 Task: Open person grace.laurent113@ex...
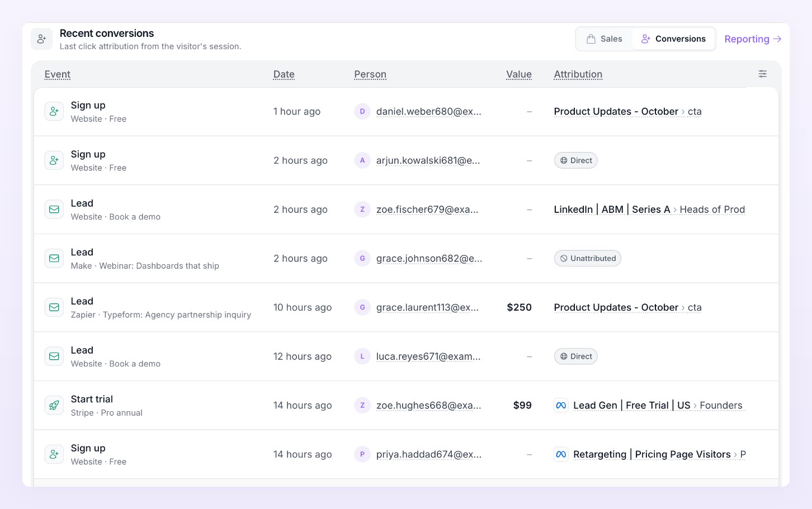[427, 307]
